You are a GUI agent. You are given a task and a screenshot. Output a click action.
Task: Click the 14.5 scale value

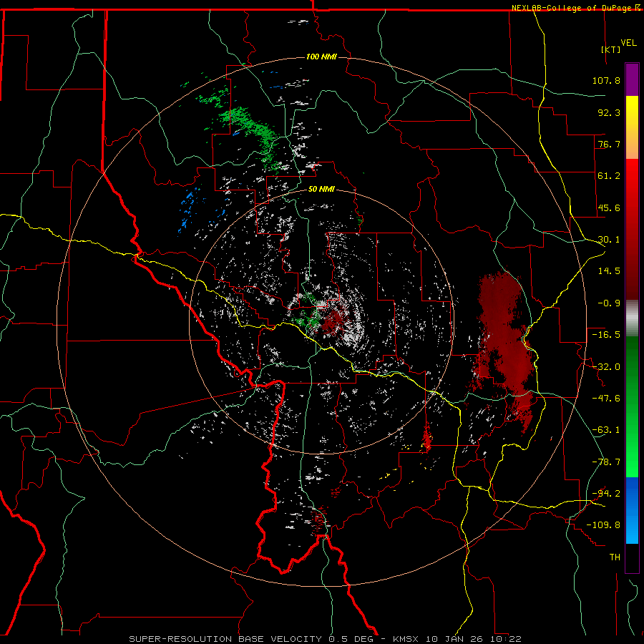609,271
